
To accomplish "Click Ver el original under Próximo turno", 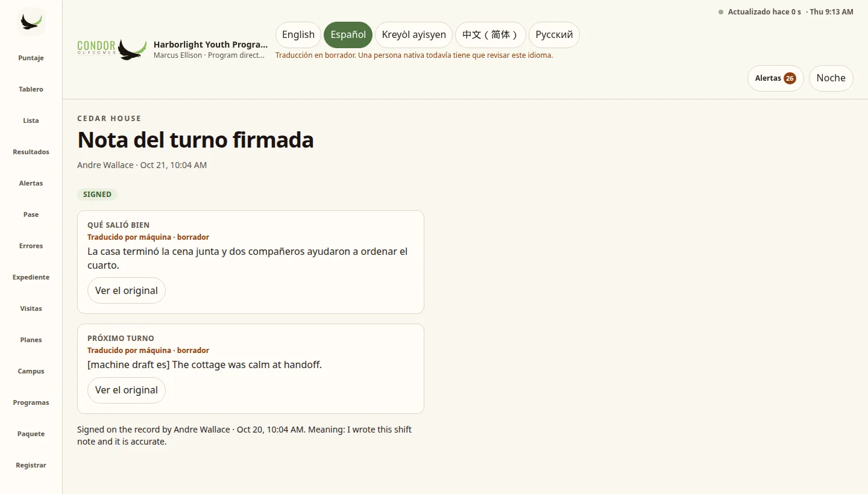I will (127, 390).
